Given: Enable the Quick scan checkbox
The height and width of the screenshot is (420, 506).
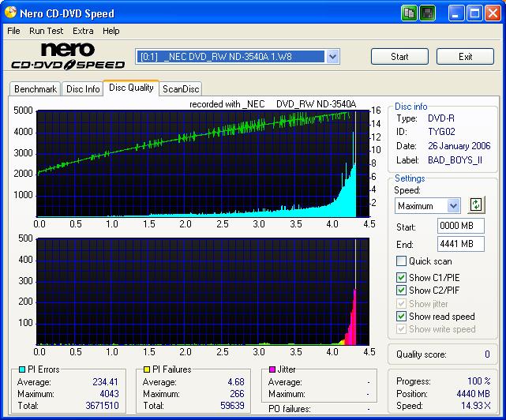Looking at the screenshot, I should (402, 261).
